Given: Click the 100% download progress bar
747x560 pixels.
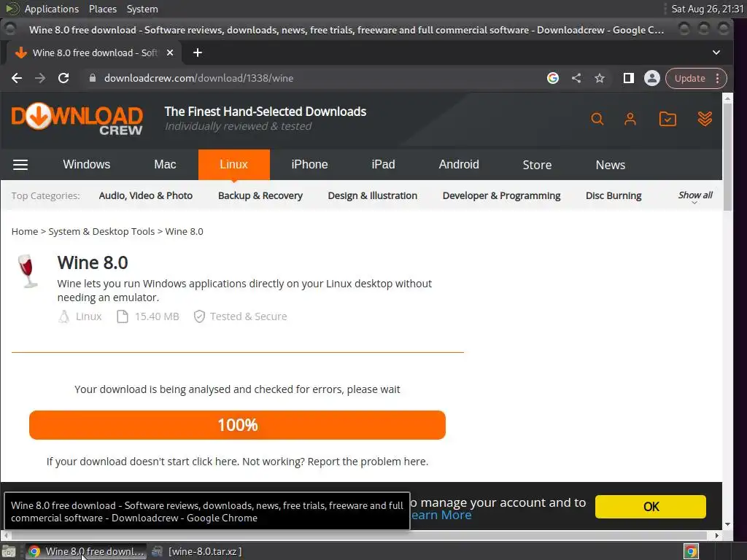Looking at the screenshot, I should 237,425.
